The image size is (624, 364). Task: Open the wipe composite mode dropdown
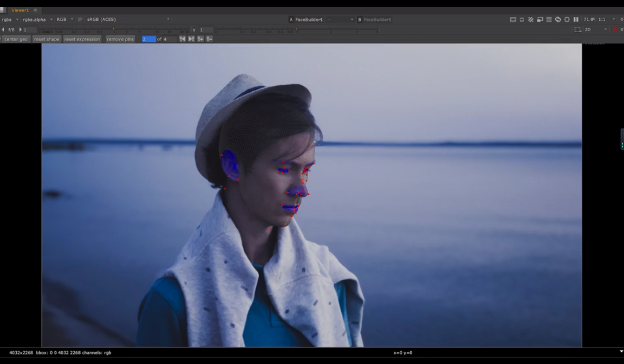(340, 19)
